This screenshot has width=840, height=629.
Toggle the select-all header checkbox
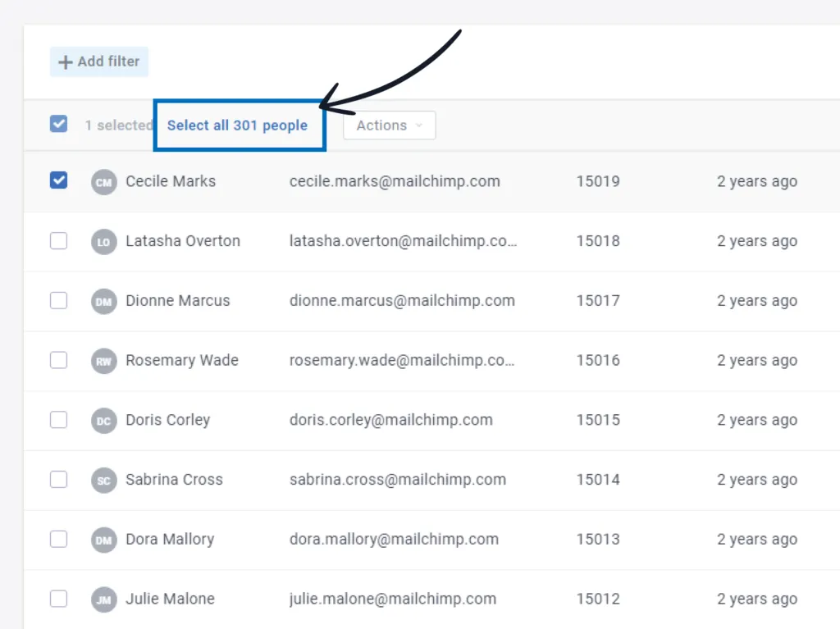[59, 124]
